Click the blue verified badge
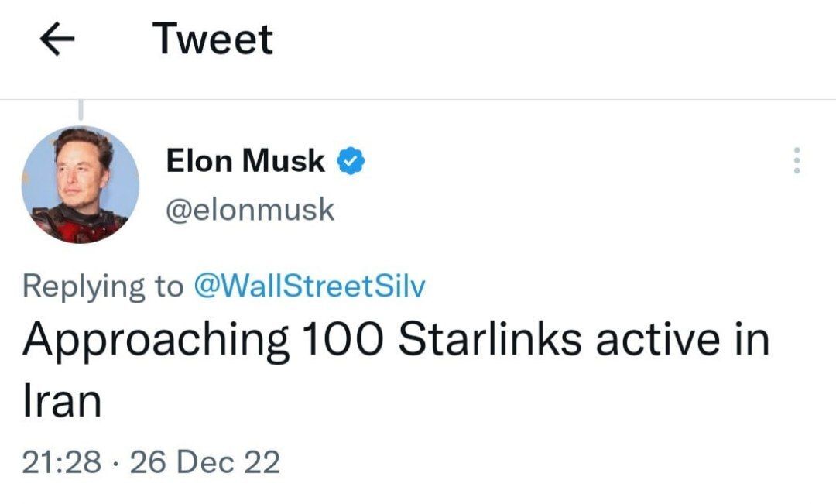 pos(351,161)
